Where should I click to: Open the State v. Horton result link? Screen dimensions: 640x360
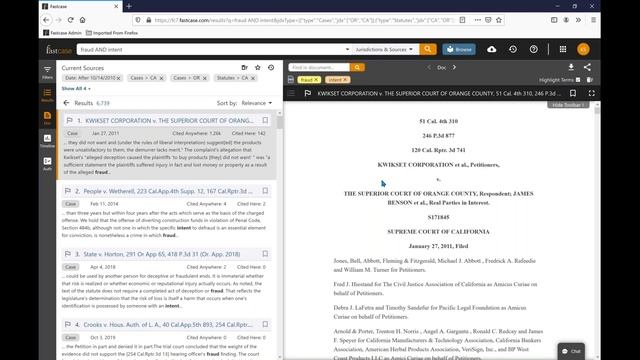[x=162, y=254]
